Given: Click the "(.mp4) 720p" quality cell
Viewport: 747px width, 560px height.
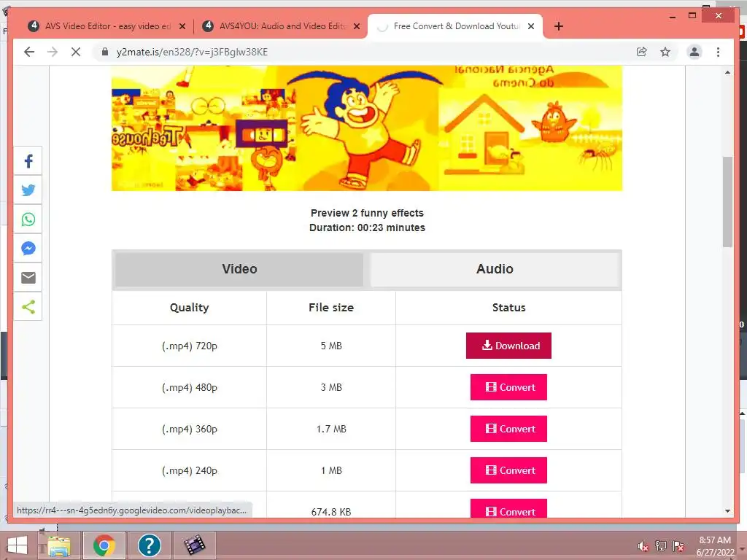Looking at the screenshot, I should pyautogui.click(x=189, y=346).
